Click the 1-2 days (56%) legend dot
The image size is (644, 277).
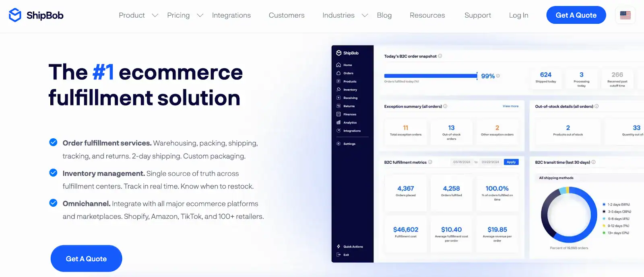(x=604, y=205)
